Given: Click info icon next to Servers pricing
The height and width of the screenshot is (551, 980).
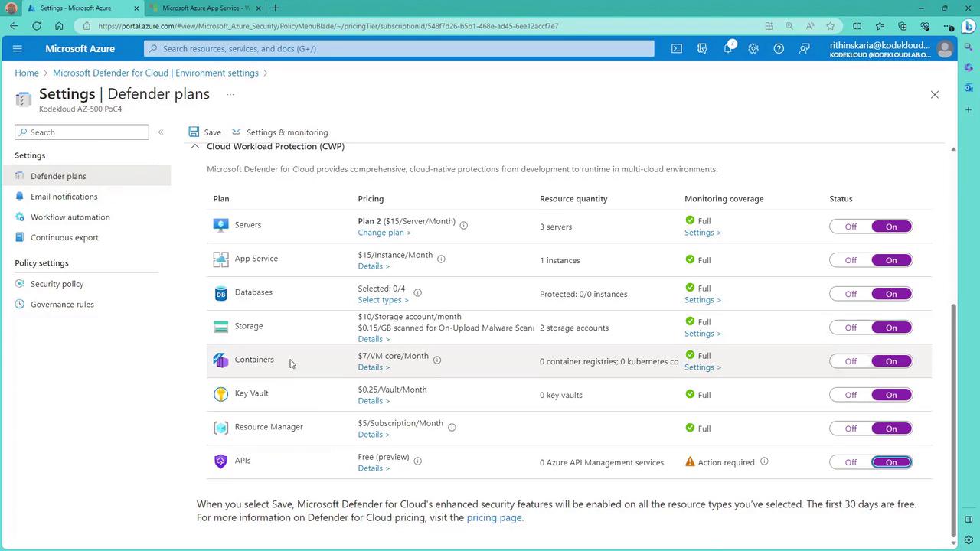Looking at the screenshot, I should [464, 225].
